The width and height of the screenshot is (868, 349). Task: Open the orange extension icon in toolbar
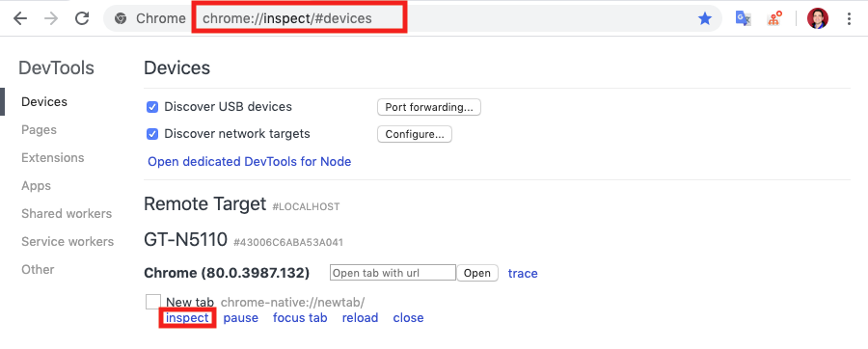click(x=774, y=19)
